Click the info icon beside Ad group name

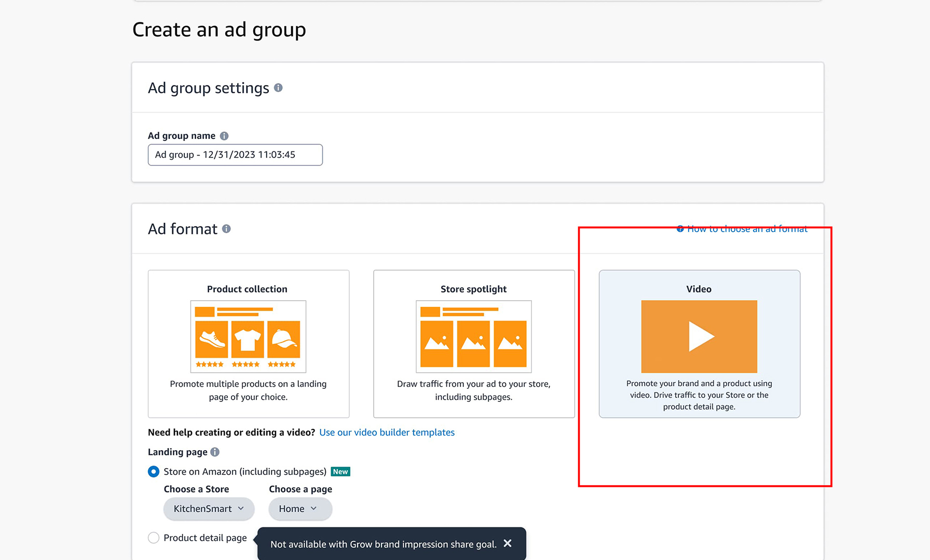coord(224,136)
